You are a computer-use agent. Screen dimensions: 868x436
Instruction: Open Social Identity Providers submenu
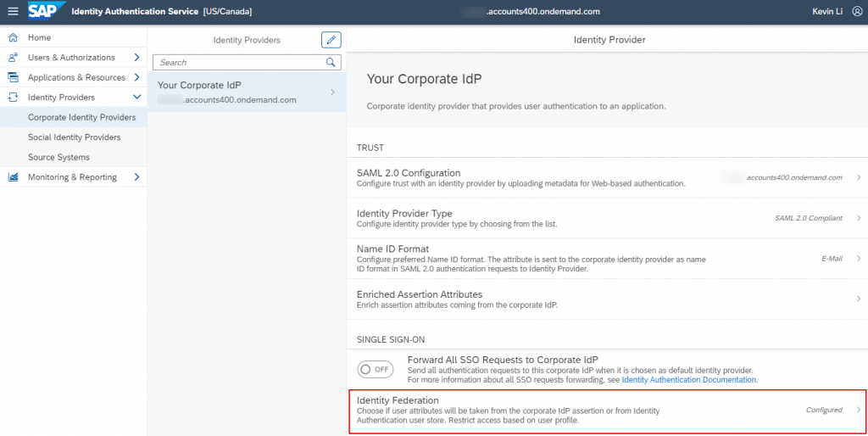point(74,137)
